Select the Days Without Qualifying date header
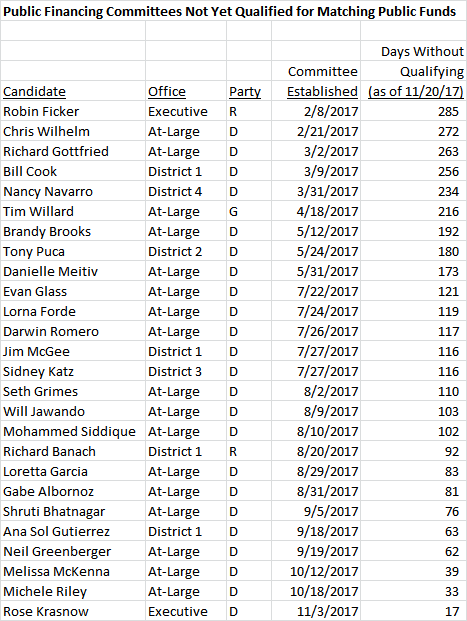 tap(414, 91)
